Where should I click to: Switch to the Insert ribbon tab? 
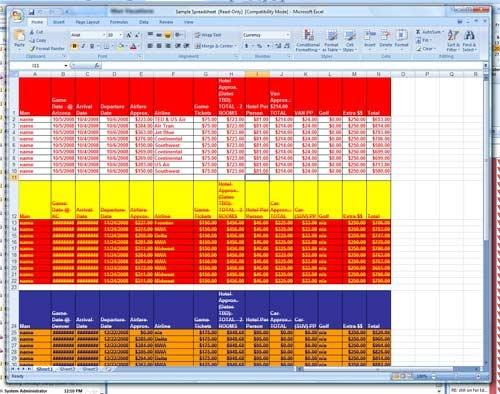tap(59, 22)
